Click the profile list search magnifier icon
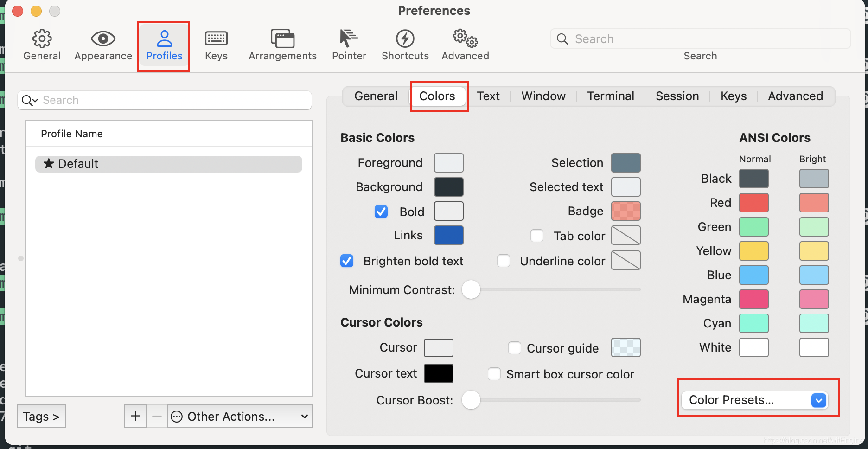The image size is (868, 449). coord(30,100)
